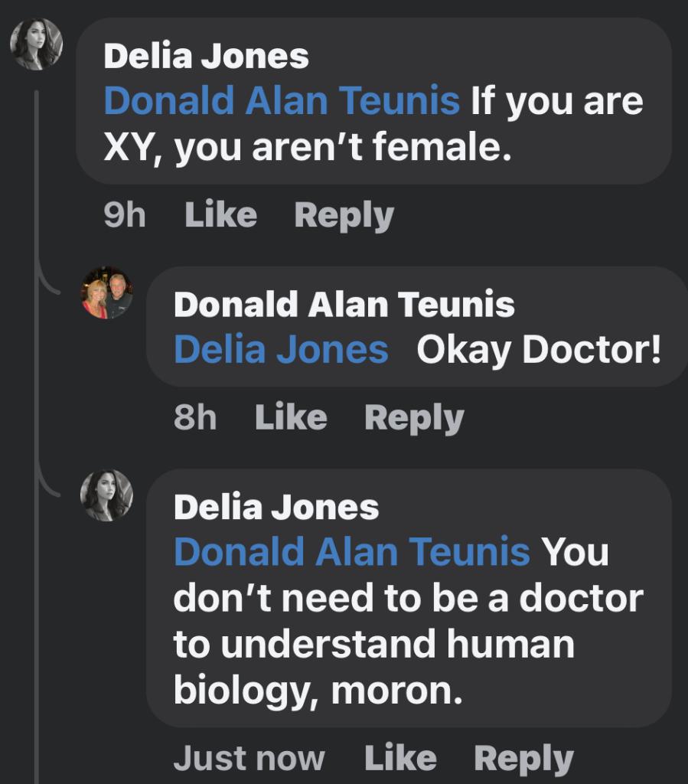Screen dimensions: 688x784
Task: Like the 'human biology, moron' reply
Action: [x=400, y=759]
